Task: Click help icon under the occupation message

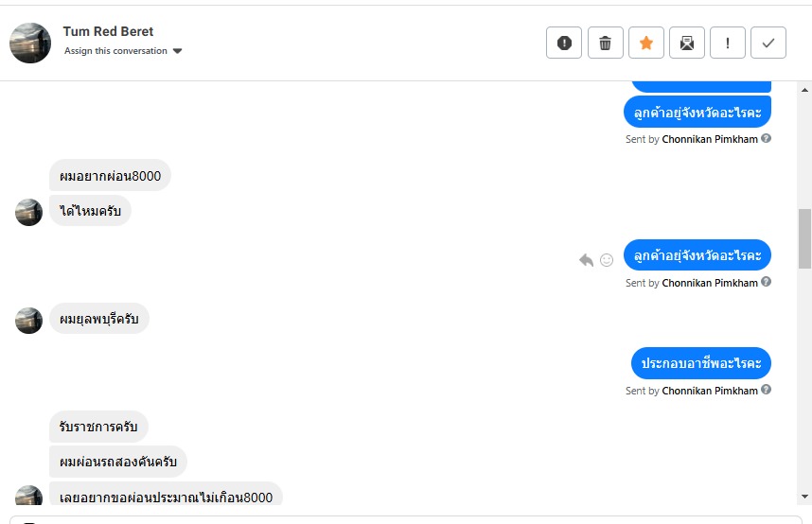Action: pyautogui.click(x=767, y=390)
